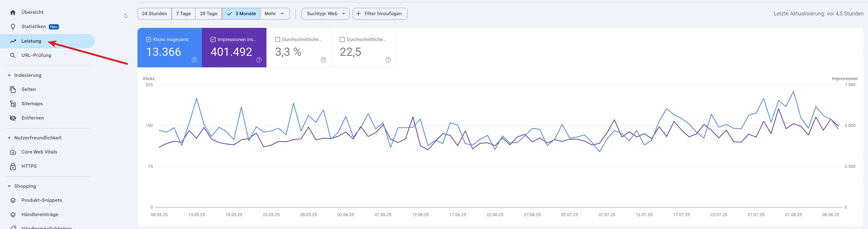Viewport: 868px width, 229px height.
Task: Uncheck the Klicks insgesamt checkbox
Action: pos(148,39)
